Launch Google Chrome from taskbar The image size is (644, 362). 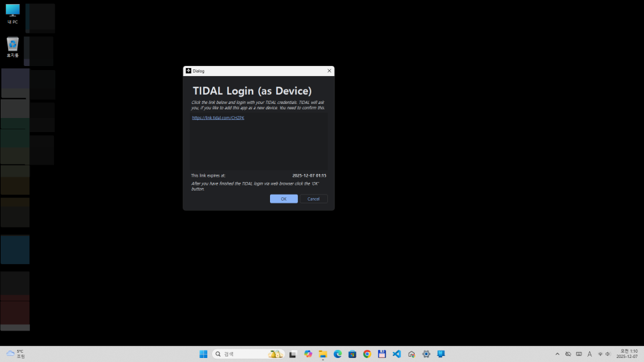coord(367,354)
